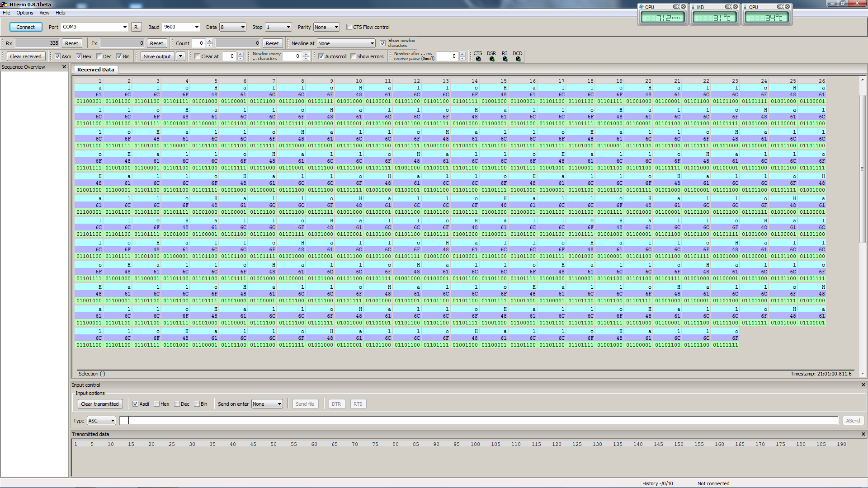Open the Help menu
This screenshot has height=488, width=868.
tap(61, 13)
